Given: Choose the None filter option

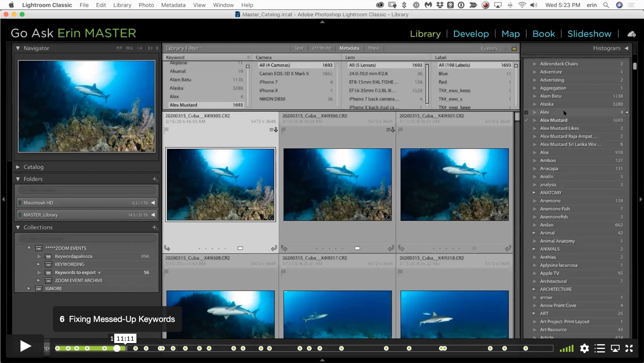Looking at the screenshot, I should (x=373, y=48).
